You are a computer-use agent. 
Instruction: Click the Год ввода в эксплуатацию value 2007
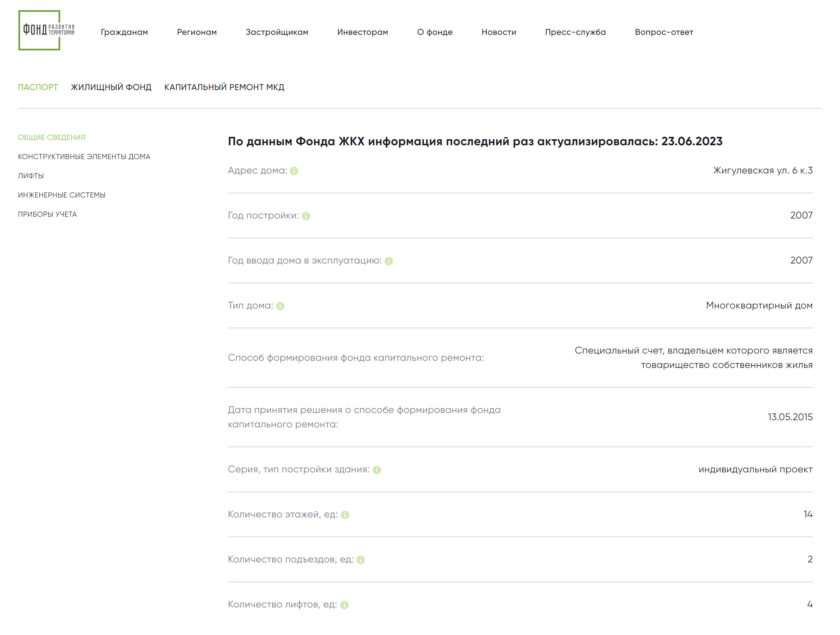pyautogui.click(x=801, y=260)
